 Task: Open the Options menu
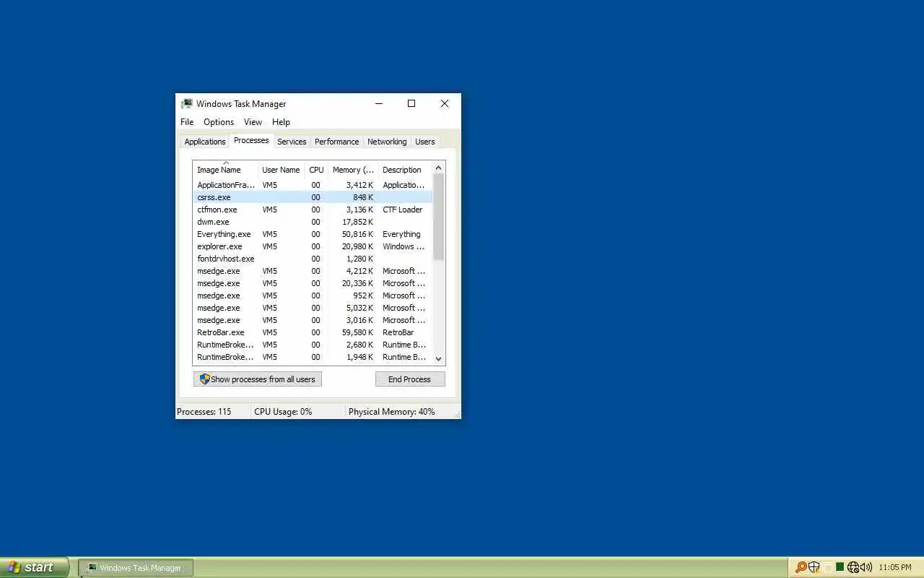click(219, 122)
